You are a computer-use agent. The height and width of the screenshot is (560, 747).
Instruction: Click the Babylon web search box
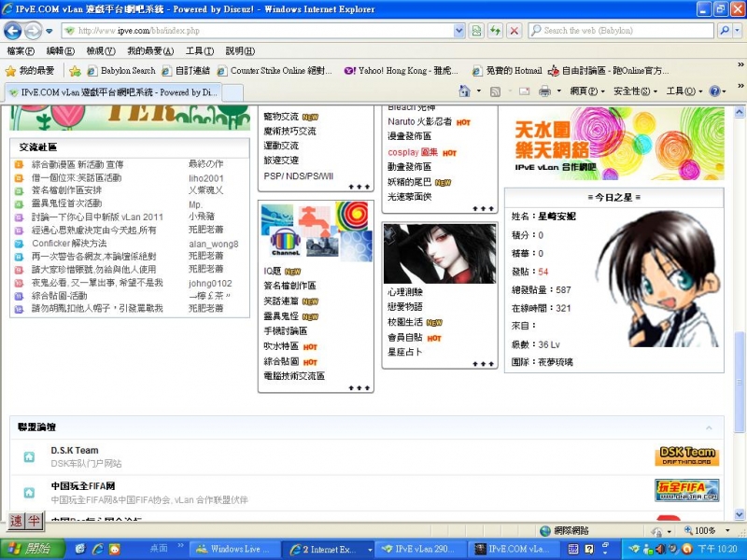click(621, 31)
